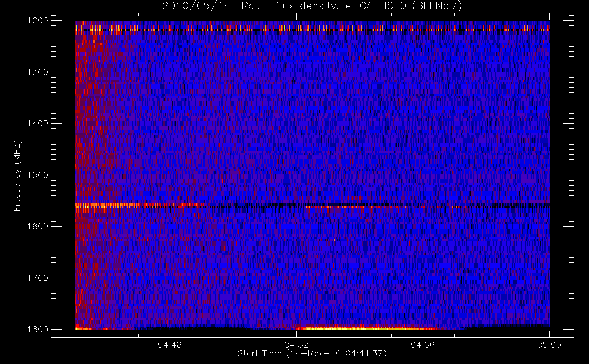Select the 1800 frequency tick label
Screen dimensions: 589x364
(x=38, y=329)
